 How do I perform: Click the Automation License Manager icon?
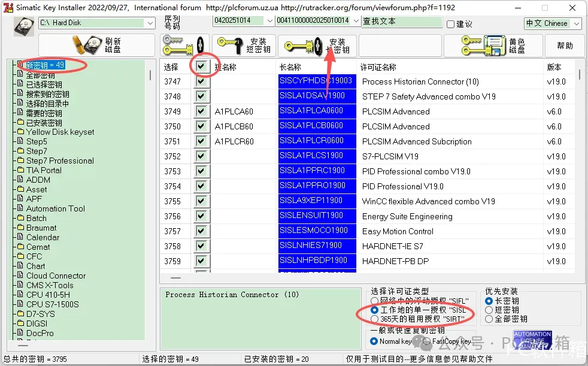(x=532, y=340)
